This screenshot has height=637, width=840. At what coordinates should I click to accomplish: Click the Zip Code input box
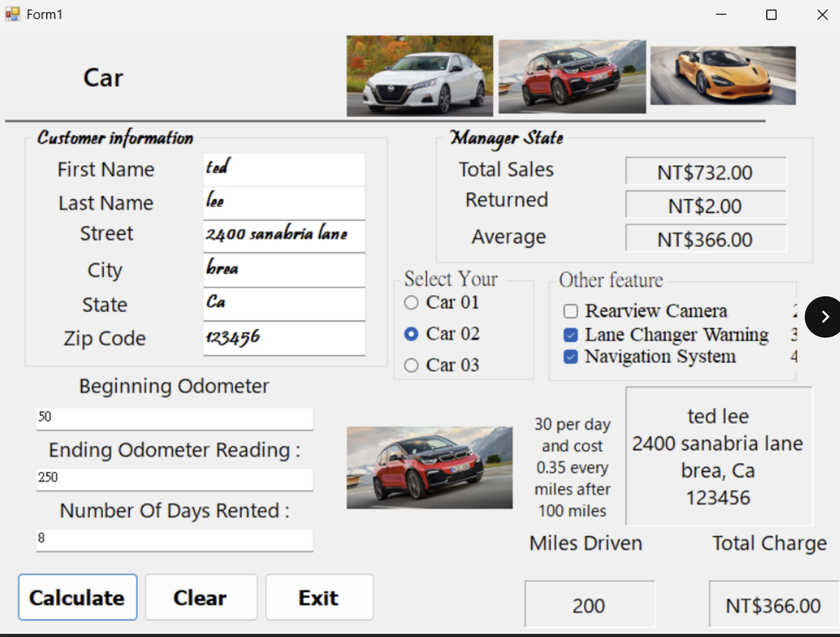coord(284,338)
